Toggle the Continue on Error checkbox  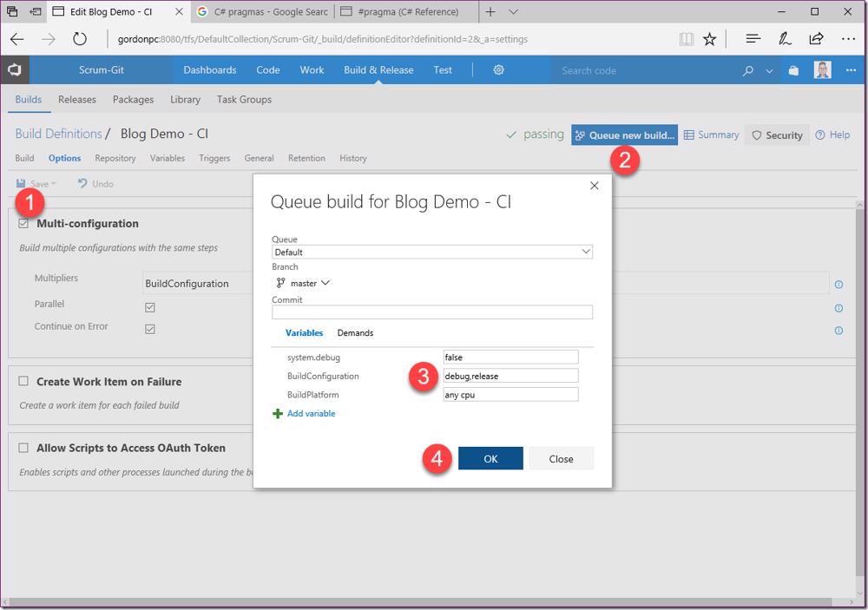[149, 329]
